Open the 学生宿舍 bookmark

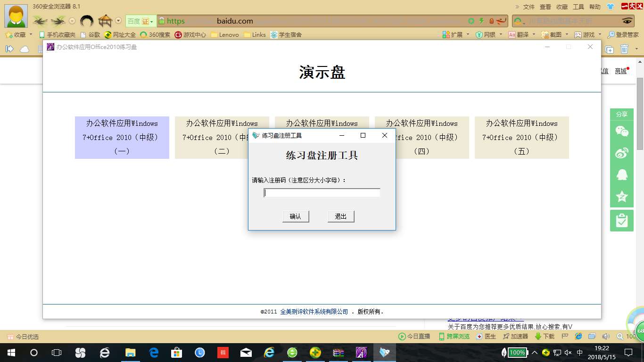click(x=286, y=34)
